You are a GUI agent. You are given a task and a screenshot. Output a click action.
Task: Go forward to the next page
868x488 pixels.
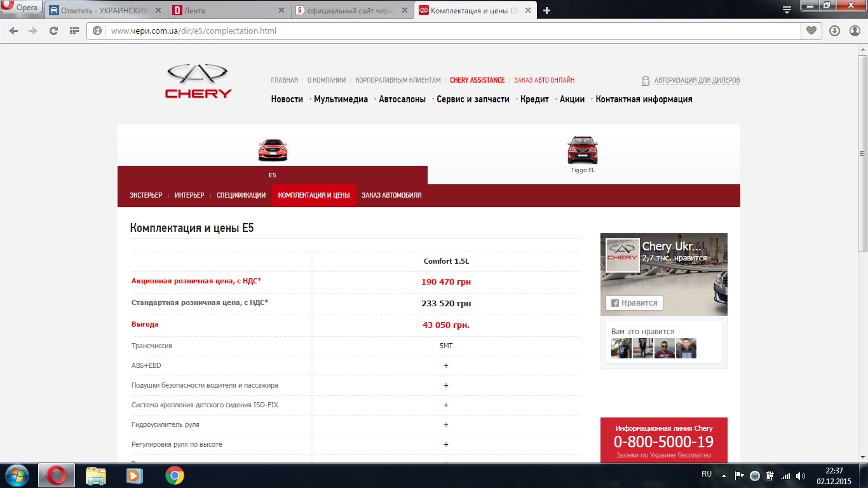coord(33,30)
